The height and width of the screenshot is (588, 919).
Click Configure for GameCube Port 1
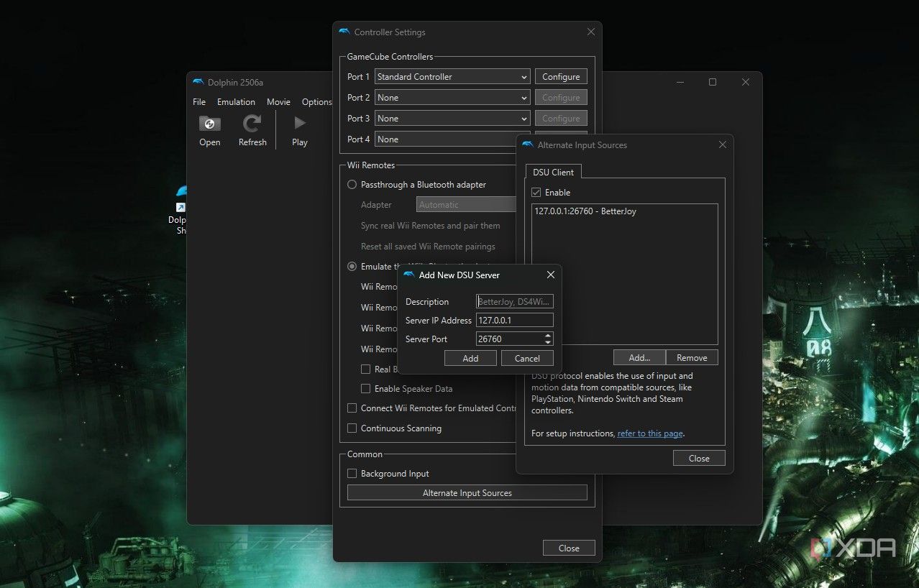click(561, 77)
